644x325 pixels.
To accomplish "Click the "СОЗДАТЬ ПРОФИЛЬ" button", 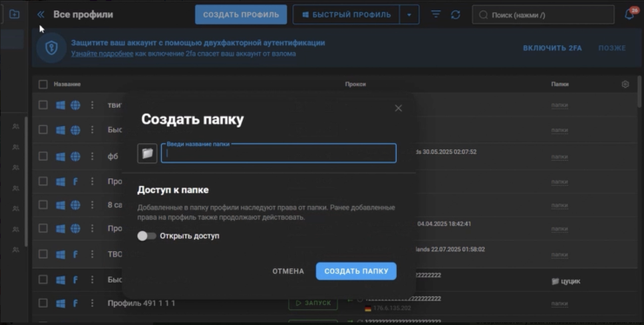I will coord(241,15).
